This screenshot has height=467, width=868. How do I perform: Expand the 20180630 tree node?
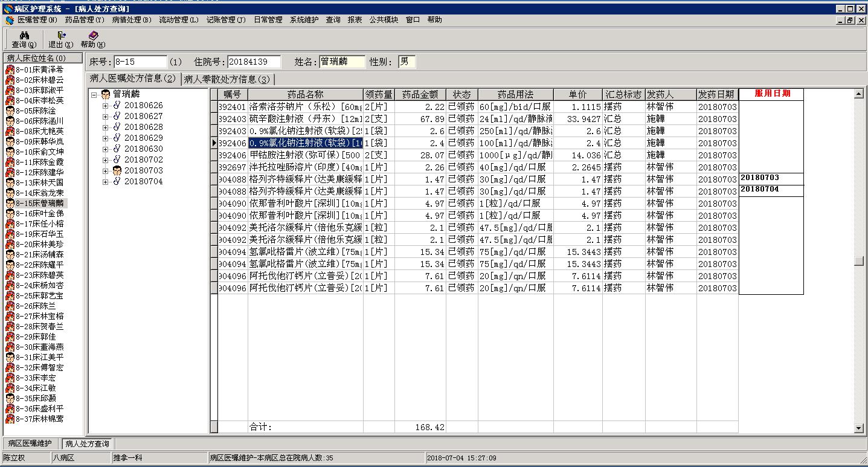106,149
